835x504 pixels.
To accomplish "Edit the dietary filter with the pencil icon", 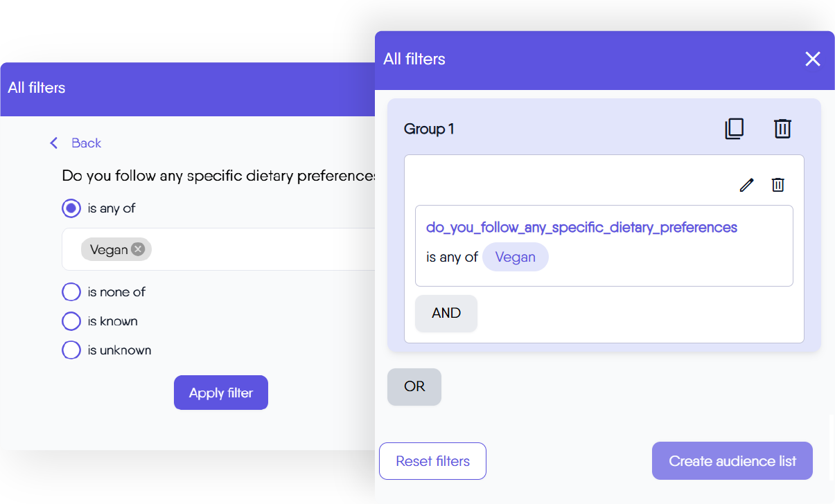I will pos(746,185).
